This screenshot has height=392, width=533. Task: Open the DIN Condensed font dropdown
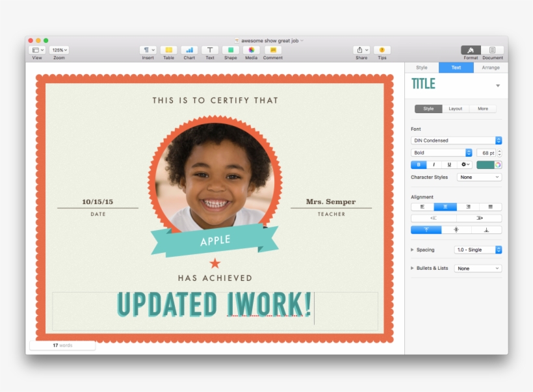click(x=455, y=140)
